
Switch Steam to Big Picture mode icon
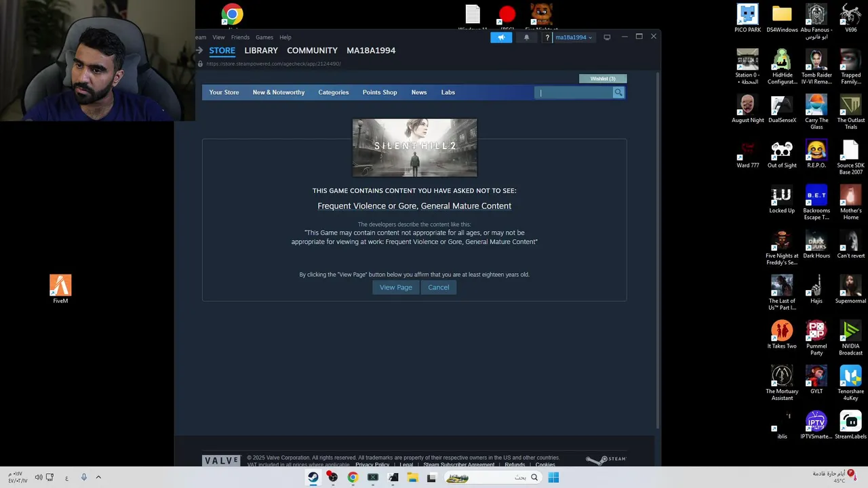point(607,37)
